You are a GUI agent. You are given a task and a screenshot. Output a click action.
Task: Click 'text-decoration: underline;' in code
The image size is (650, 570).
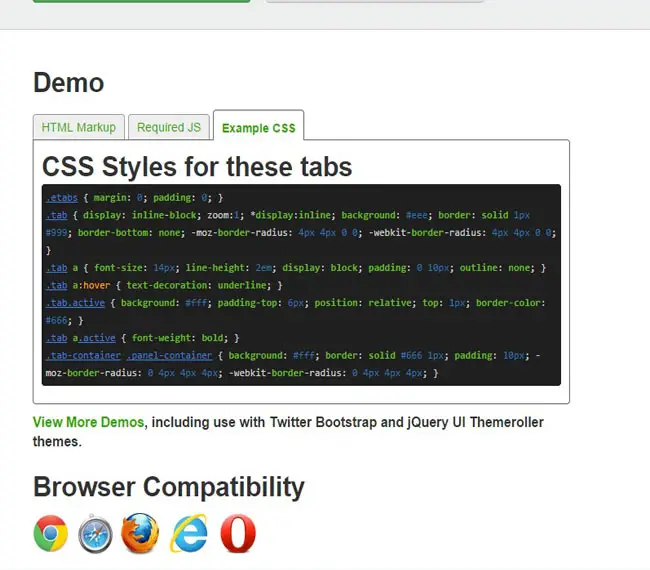[199, 285]
